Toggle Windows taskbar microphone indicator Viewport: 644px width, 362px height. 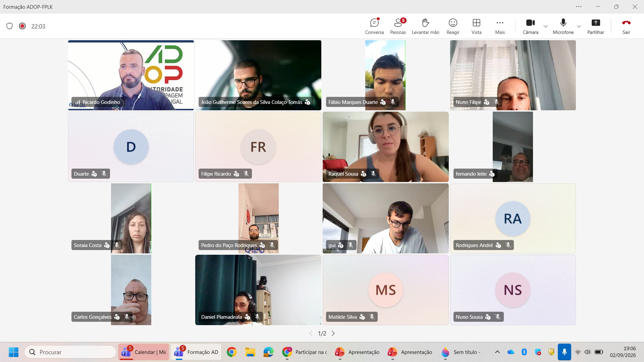click(564, 352)
